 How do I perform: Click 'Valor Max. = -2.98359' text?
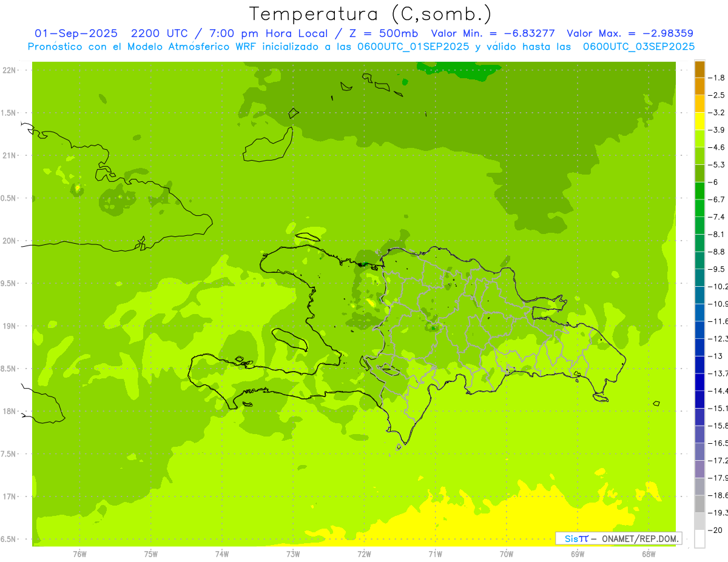pyautogui.click(x=630, y=33)
